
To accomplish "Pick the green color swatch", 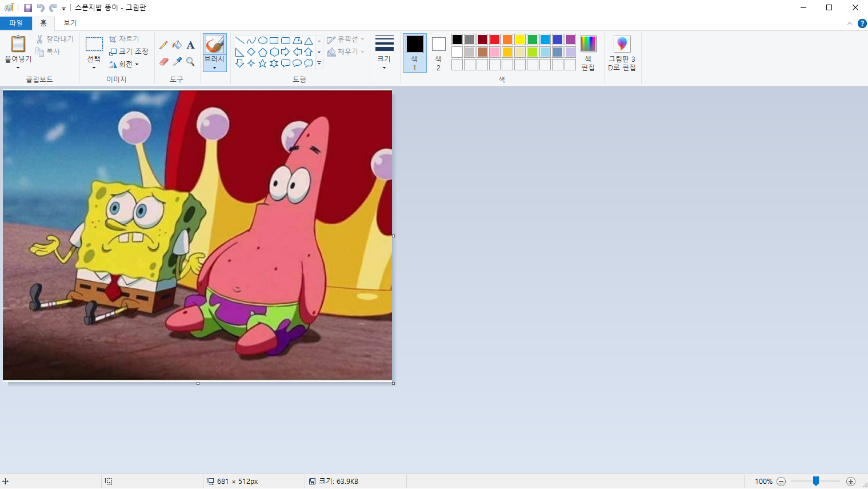I will pyautogui.click(x=533, y=39).
